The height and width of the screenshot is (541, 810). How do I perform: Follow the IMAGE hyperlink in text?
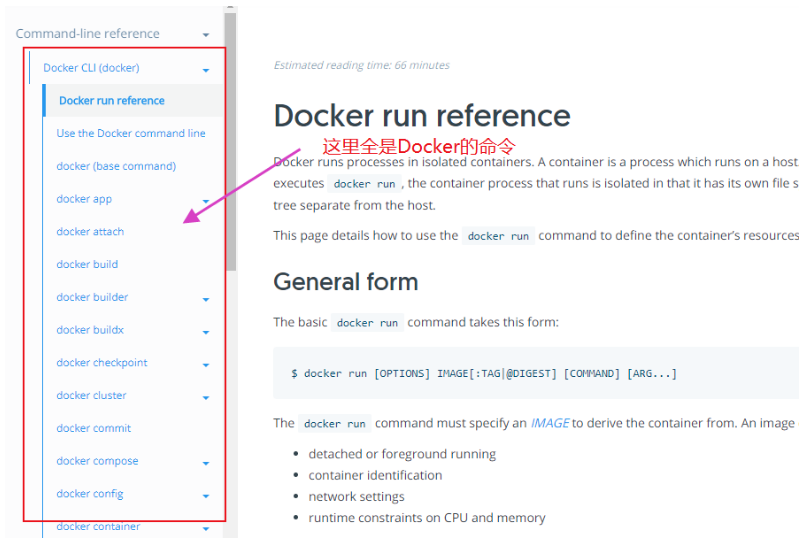[x=550, y=423]
